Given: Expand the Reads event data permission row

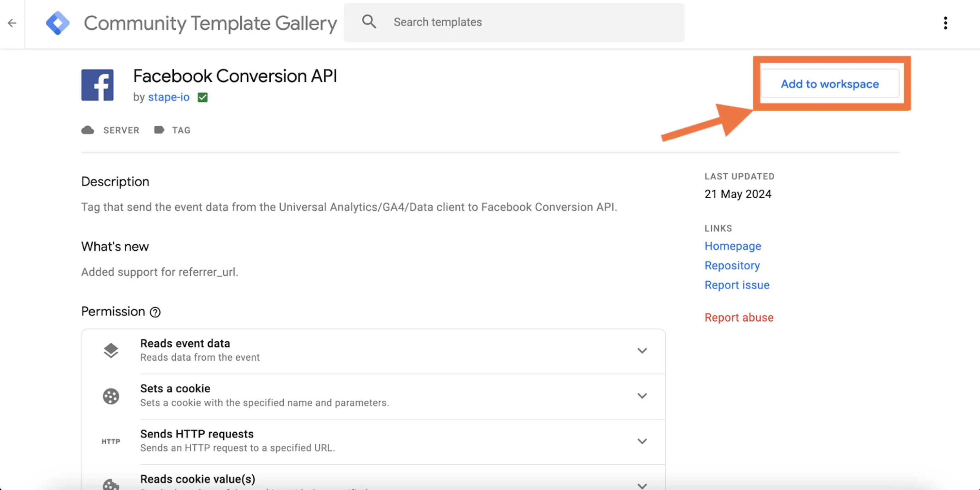Looking at the screenshot, I should [x=643, y=350].
